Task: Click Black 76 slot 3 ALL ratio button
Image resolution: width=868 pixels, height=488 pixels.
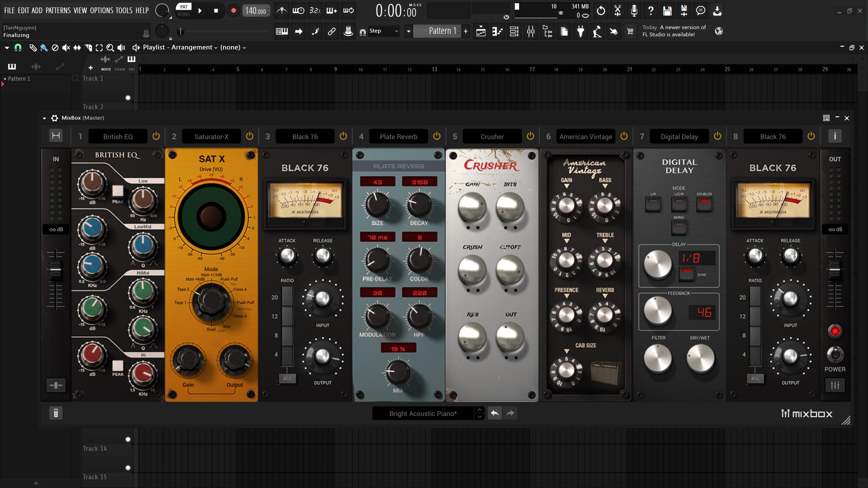Action: 287,378
